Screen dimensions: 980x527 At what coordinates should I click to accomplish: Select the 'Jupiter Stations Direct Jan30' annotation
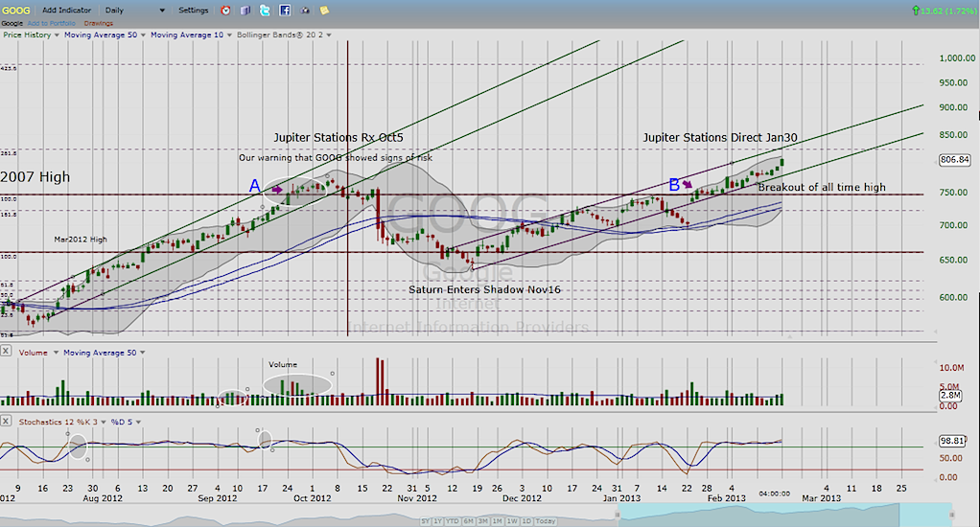[x=720, y=137]
